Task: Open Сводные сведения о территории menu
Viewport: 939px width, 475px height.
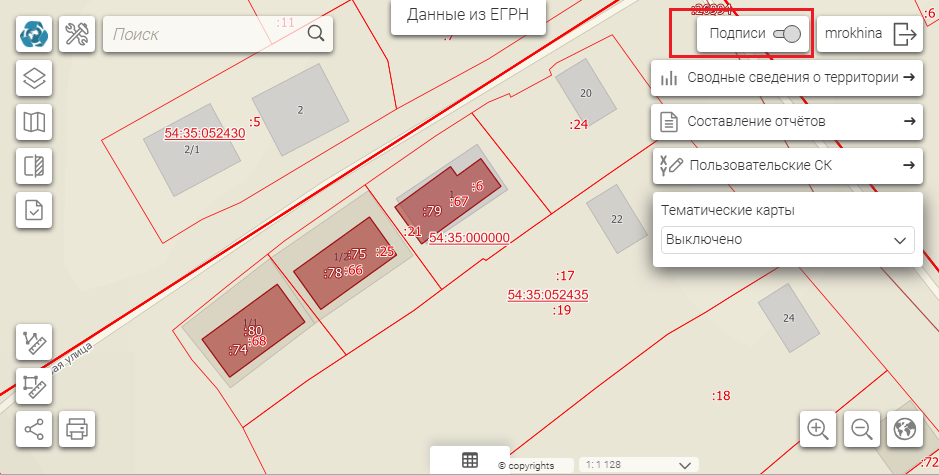Action: coord(787,78)
